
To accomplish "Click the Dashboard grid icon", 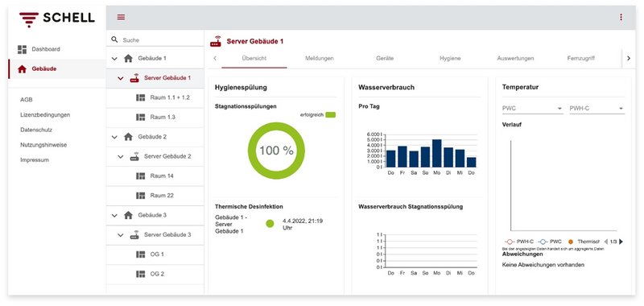I will 23,49.
